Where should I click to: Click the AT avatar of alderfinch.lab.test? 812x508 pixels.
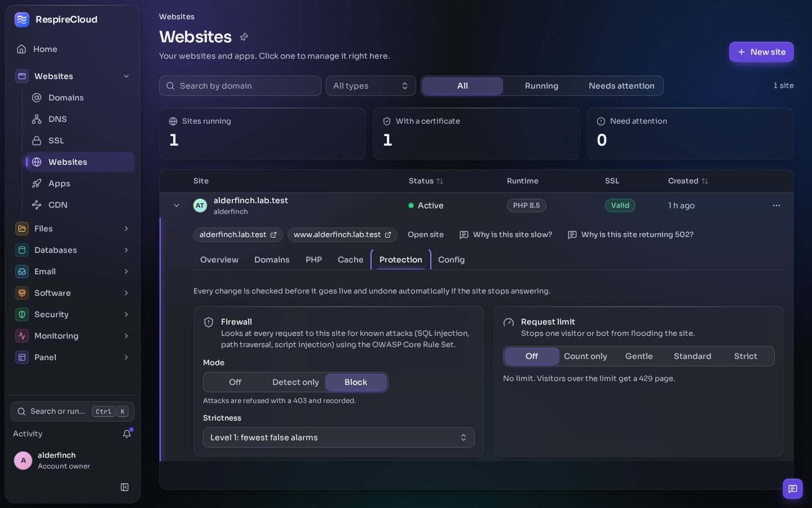pos(200,205)
